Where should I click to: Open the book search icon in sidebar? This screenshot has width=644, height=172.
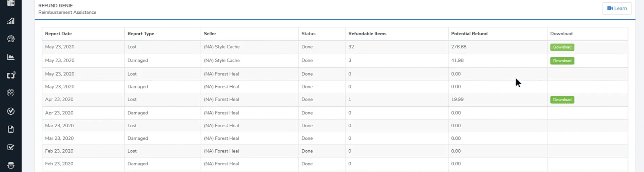(11, 3)
